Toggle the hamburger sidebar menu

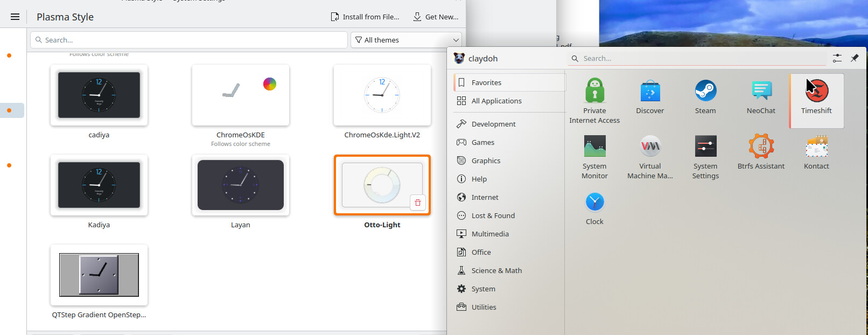[x=15, y=17]
